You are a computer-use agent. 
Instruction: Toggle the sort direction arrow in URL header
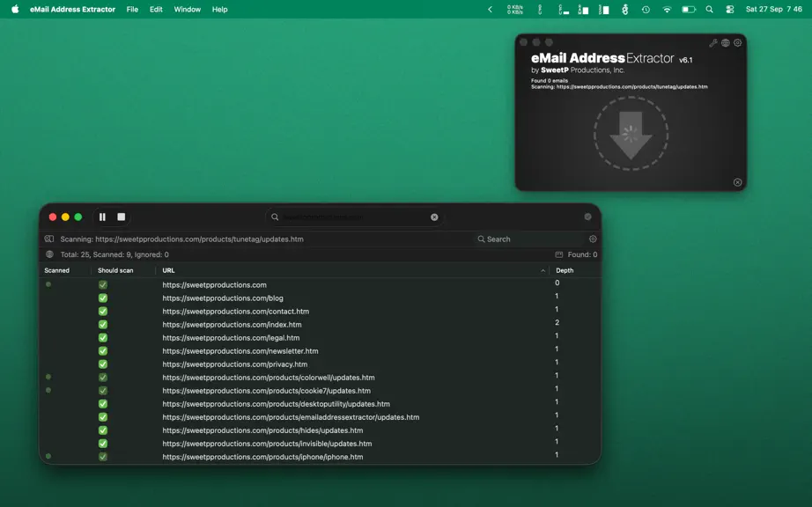coord(543,270)
